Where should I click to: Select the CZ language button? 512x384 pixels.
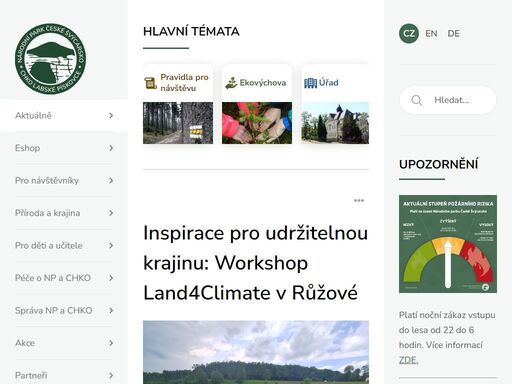409,33
